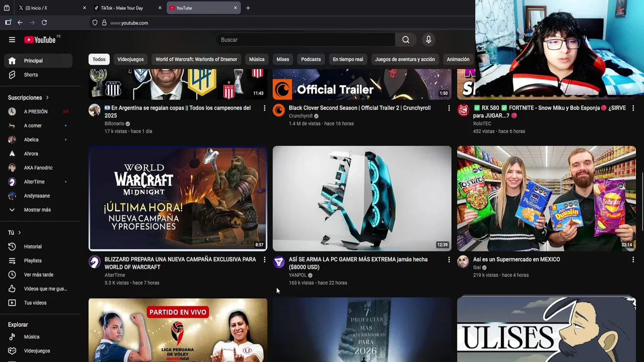Click the Buscar search field
The image size is (644, 362).
(305, 40)
